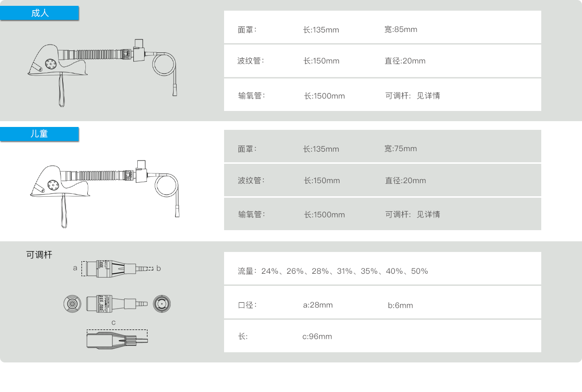Screen dimensions: 582x392
Task: Click the adult 可调杆: 见详情 text
Action: coord(413,96)
